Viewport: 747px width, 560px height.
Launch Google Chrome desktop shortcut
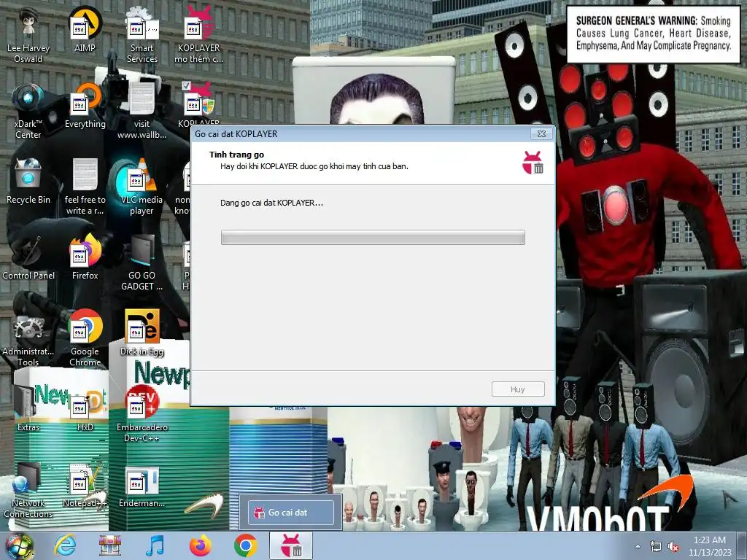pyautogui.click(x=85, y=339)
